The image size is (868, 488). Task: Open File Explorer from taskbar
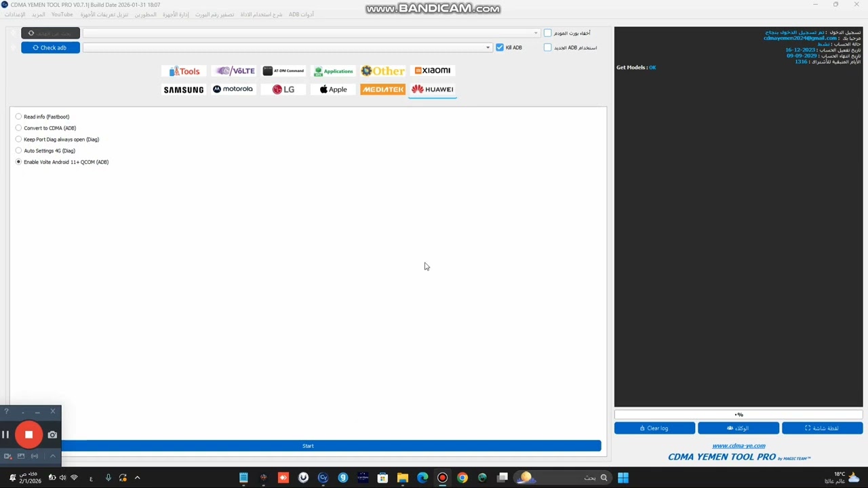(403, 478)
